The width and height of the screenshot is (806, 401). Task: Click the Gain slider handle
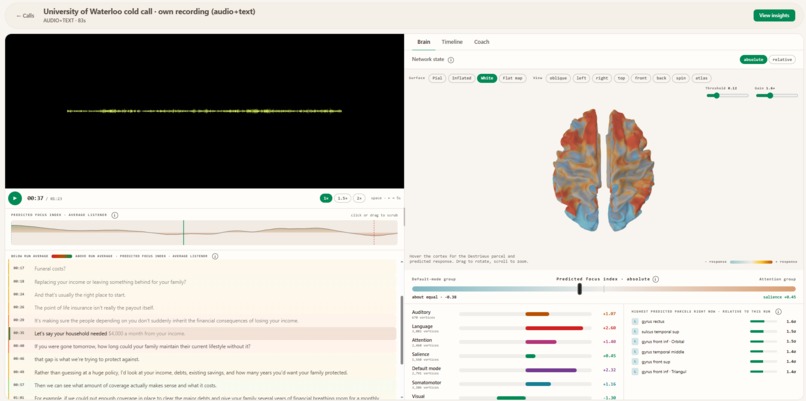pos(770,95)
